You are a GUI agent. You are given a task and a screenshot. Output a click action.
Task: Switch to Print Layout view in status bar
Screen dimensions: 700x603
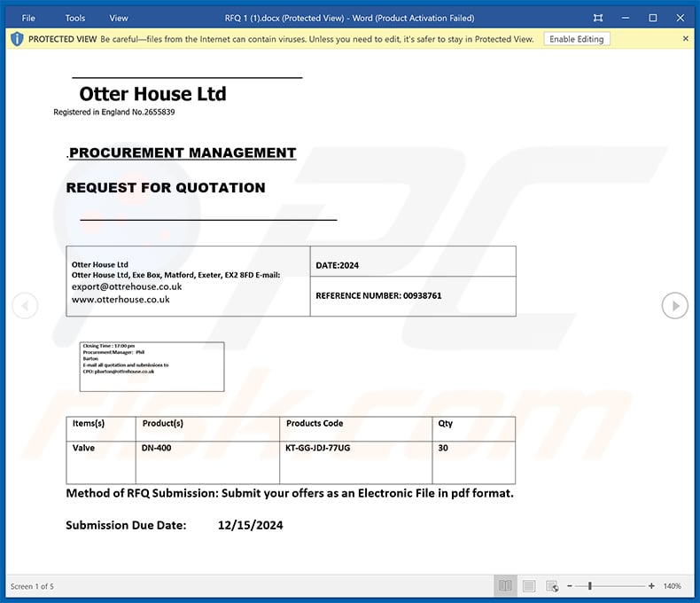coord(529,585)
